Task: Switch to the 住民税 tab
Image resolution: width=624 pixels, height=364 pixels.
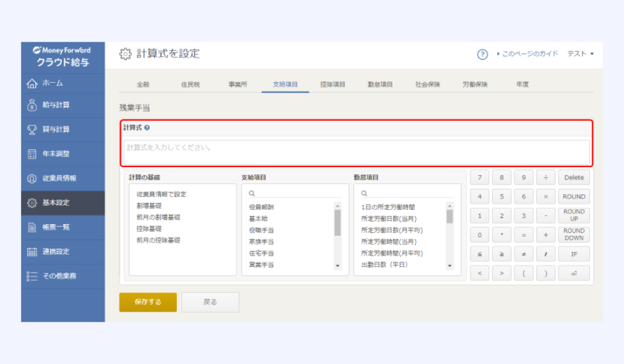Action: tap(190, 84)
